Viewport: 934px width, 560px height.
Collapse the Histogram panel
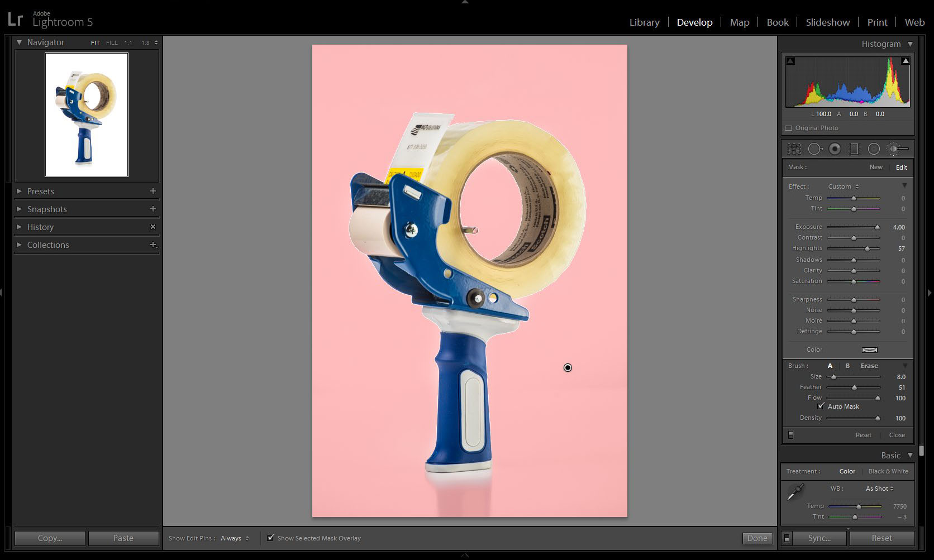(x=910, y=44)
